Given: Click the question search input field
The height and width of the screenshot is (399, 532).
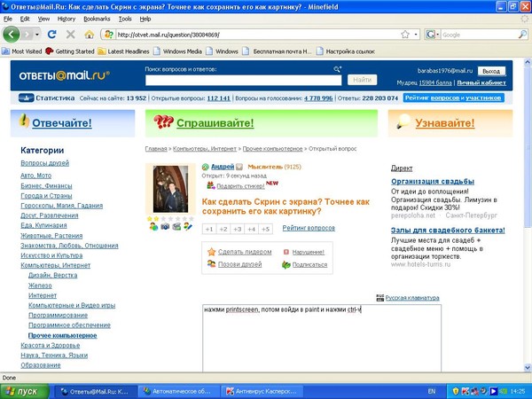Looking at the screenshot, I should pyautogui.click(x=243, y=80).
